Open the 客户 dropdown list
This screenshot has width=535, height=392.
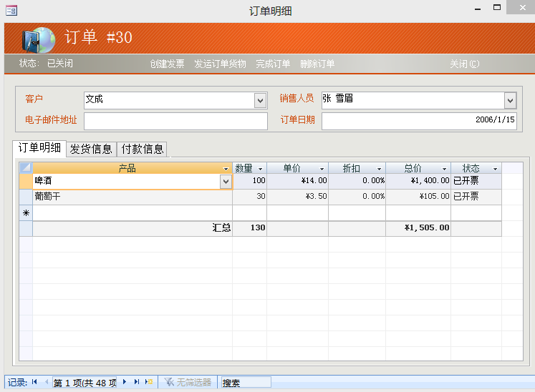click(260, 101)
